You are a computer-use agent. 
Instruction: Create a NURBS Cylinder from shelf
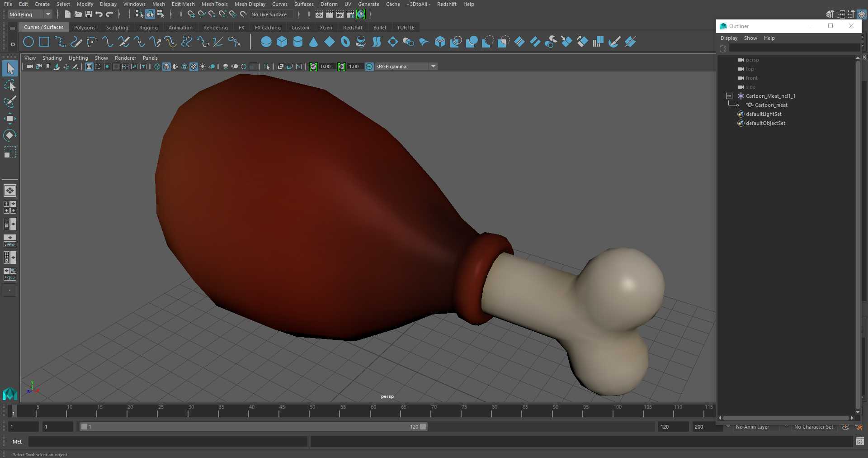click(298, 42)
